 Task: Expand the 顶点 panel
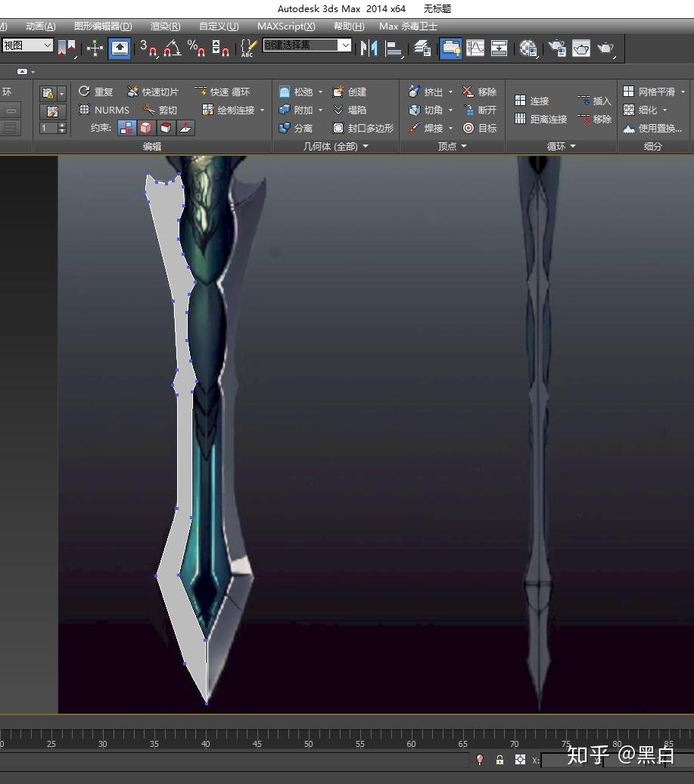[x=452, y=146]
